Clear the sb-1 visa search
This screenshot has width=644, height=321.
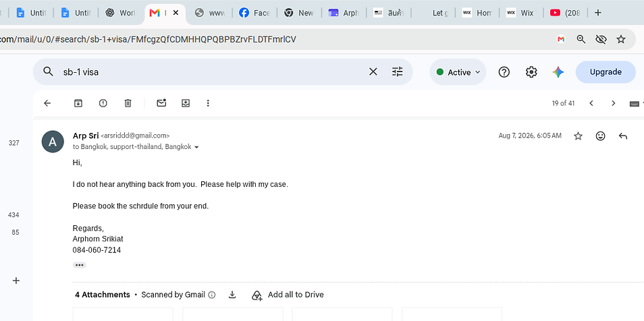point(373,72)
